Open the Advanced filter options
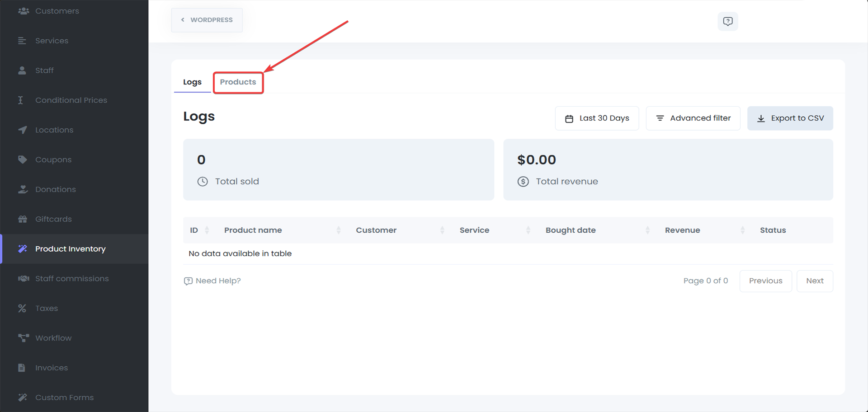The height and width of the screenshot is (412, 868). point(693,118)
